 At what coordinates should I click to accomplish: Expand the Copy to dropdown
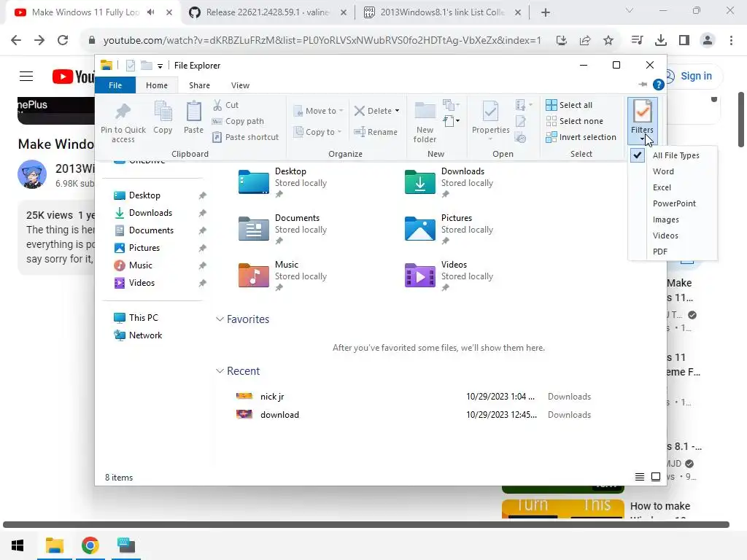pos(318,132)
